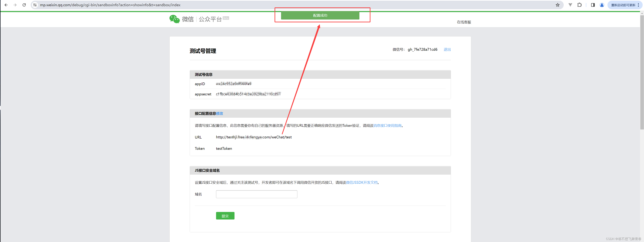
Task: Click 修改 to edit interface config
Action: [x=219, y=114]
